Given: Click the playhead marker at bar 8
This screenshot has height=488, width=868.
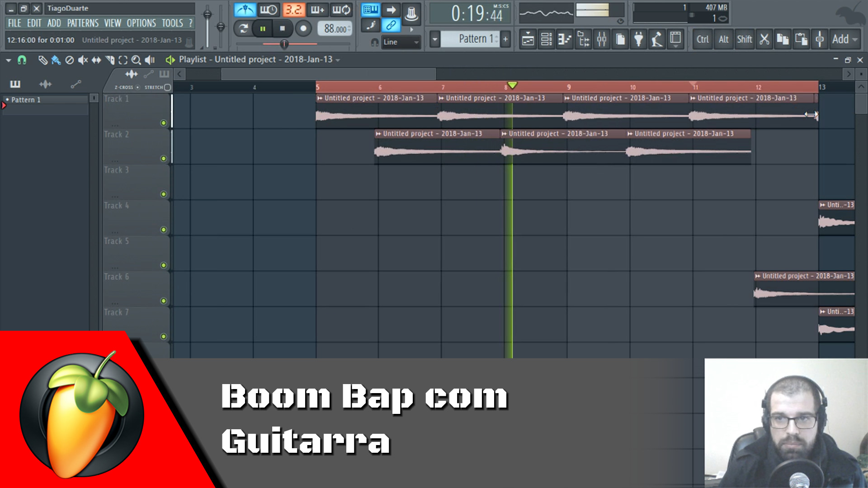Looking at the screenshot, I should tap(512, 85).
